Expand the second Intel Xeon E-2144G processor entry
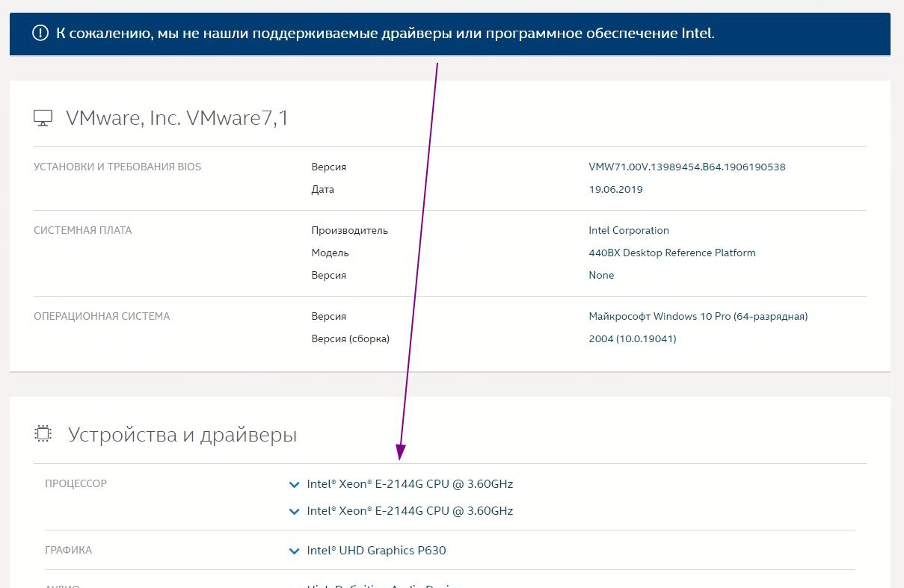The height and width of the screenshot is (588, 904). pyautogui.click(x=294, y=511)
